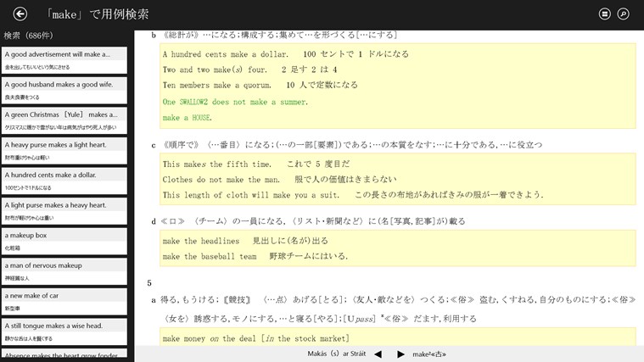Viewport: 644px width, 362px height.
Task: Select 'A good advertisement will make a...' result
Action: click(65, 59)
